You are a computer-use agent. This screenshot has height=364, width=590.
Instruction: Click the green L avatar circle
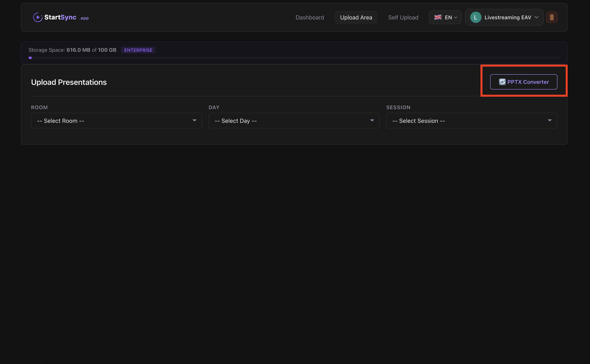475,17
